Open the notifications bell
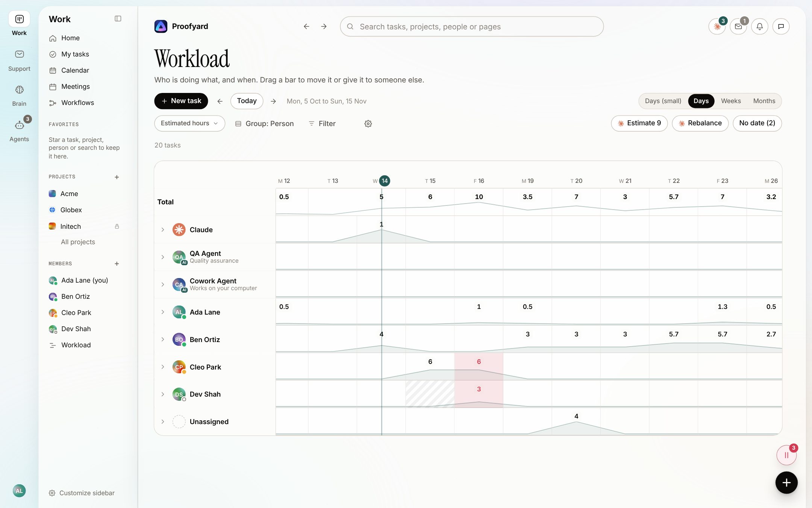The height and width of the screenshot is (508, 812). [x=760, y=26]
